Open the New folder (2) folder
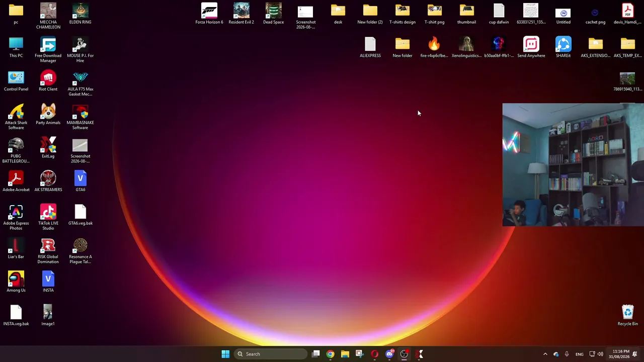Screen dimensions: 644x362 tap(370, 14)
